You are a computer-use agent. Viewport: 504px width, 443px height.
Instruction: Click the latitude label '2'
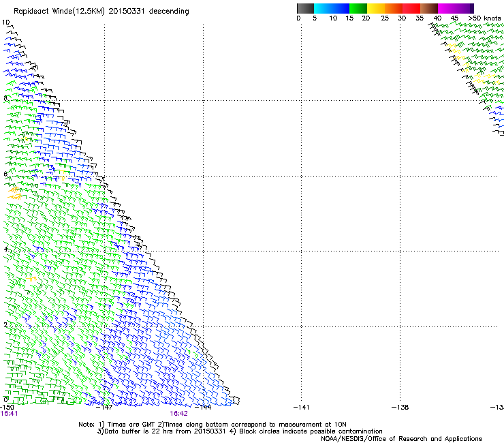(5, 324)
